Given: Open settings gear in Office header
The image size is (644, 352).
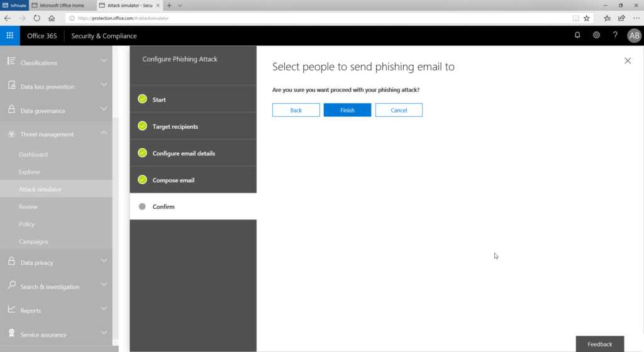Looking at the screenshot, I should [596, 35].
